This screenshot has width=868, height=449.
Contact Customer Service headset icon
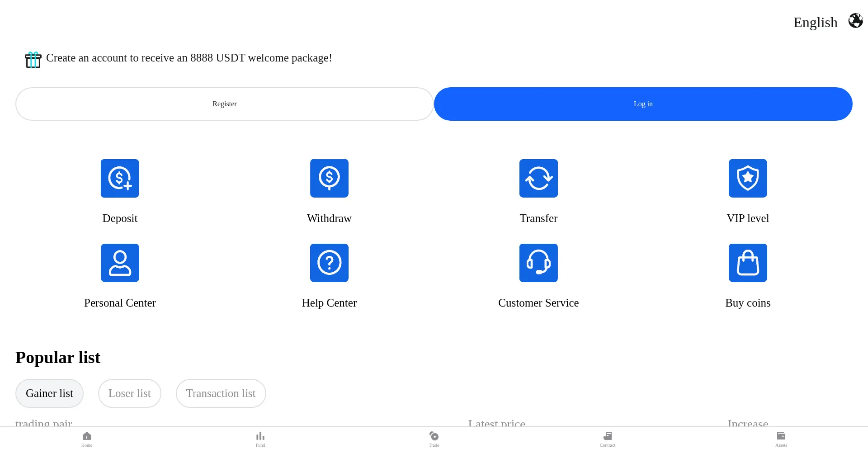click(x=538, y=263)
